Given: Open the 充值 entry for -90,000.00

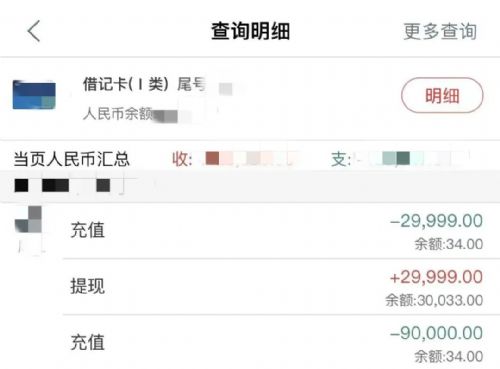Looking at the screenshot, I should click(x=281, y=342).
